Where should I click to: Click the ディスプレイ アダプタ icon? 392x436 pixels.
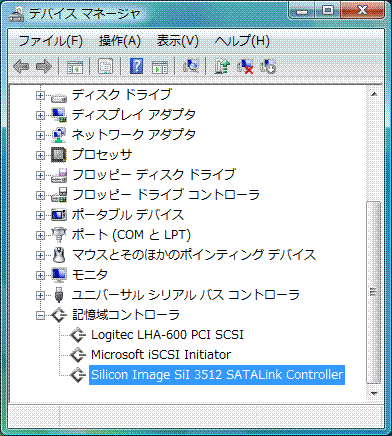[x=59, y=115]
